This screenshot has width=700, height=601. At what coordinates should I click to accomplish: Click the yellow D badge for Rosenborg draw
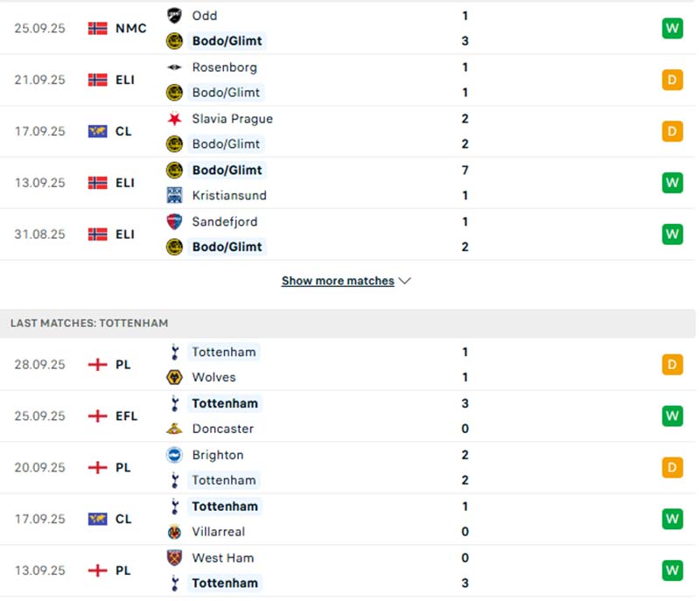pyautogui.click(x=672, y=80)
